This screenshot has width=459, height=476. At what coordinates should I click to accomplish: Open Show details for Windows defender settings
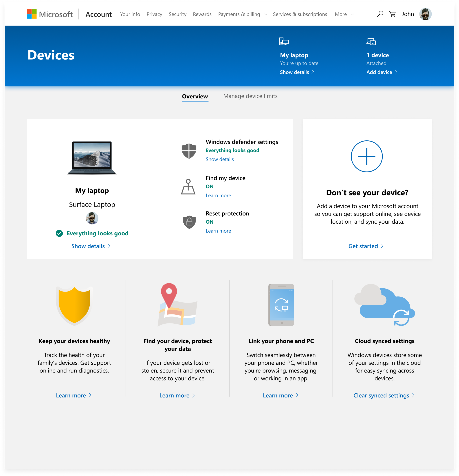pyautogui.click(x=220, y=159)
